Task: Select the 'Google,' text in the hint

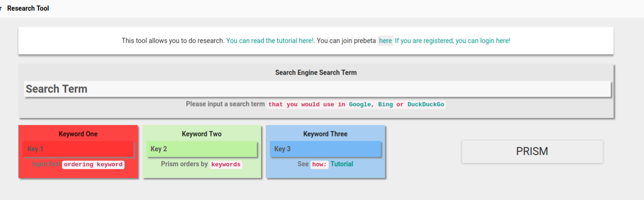Action: tap(361, 105)
